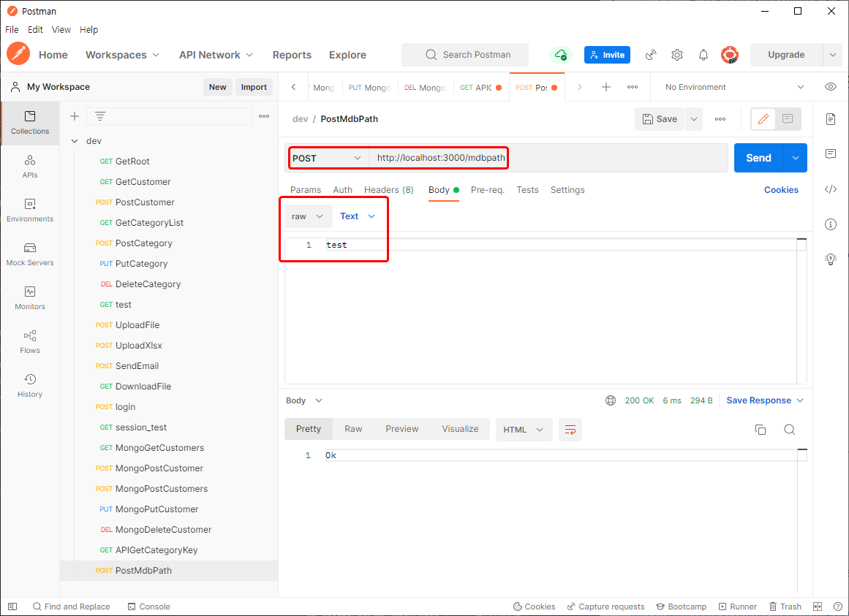Open the Environments sidebar panel
Screen dimensions: 849x616
click(30, 210)
